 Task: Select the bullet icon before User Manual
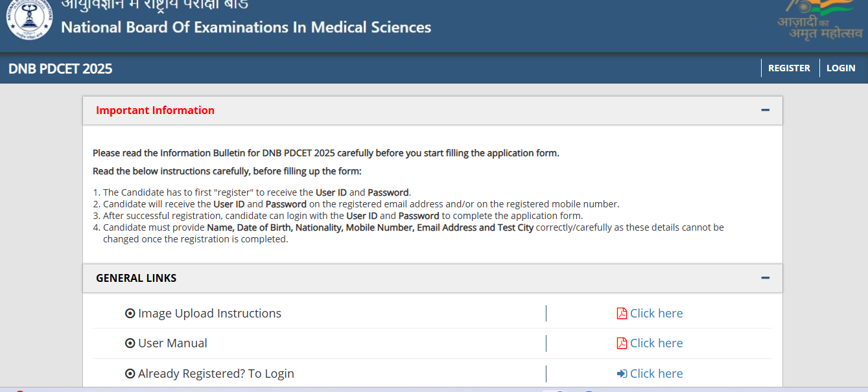coord(130,343)
